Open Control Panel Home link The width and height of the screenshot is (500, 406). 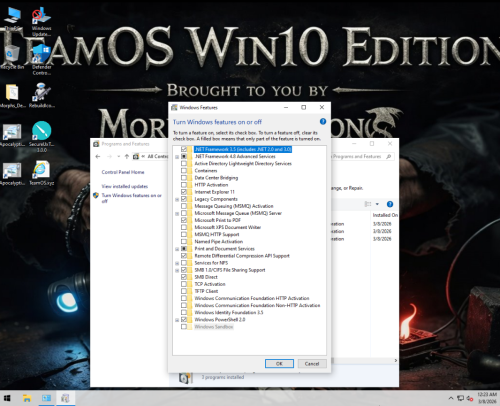[x=123, y=172]
